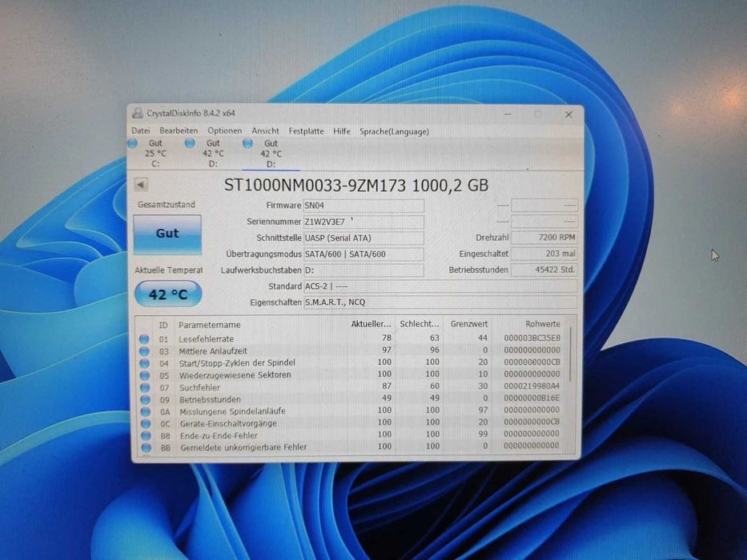Open the Ansicht menu
This screenshot has height=560, width=747.
click(x=265, y=131)
